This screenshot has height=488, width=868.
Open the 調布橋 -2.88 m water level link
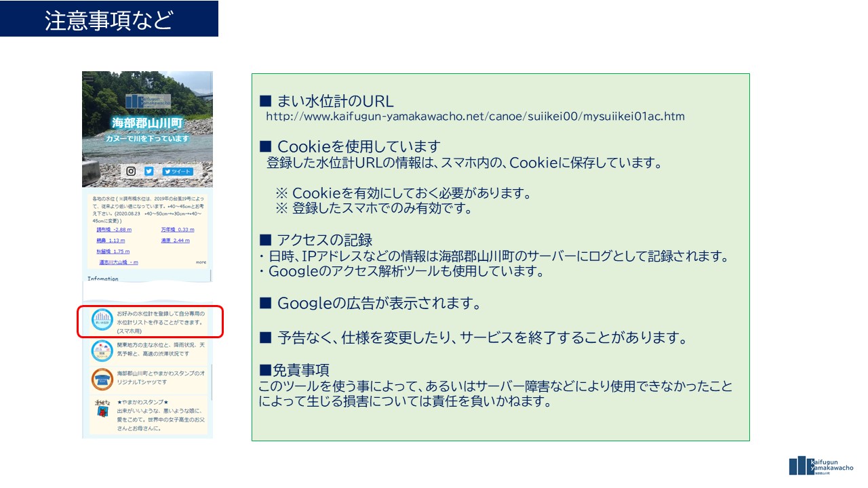pyautogui.click(x=114, y=230)
